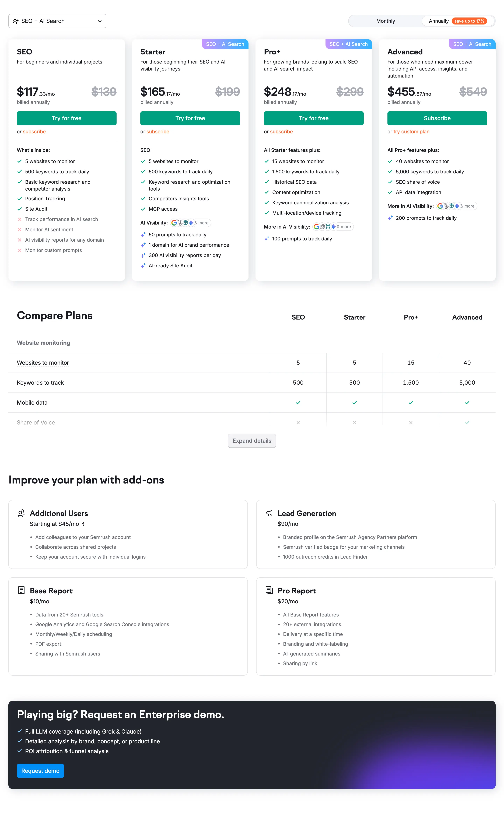Click AI engines icons in Pro+ AI Visibility
This screenshot has width=504, height=813.
coord(333,227)
